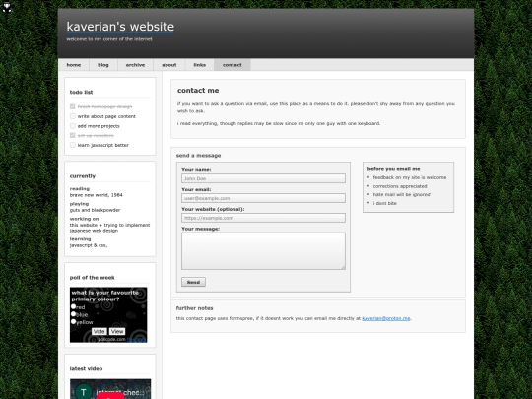Click the before you email me heading
The height and width of the screenshot is (399, 532).
[x=393, y=169]
